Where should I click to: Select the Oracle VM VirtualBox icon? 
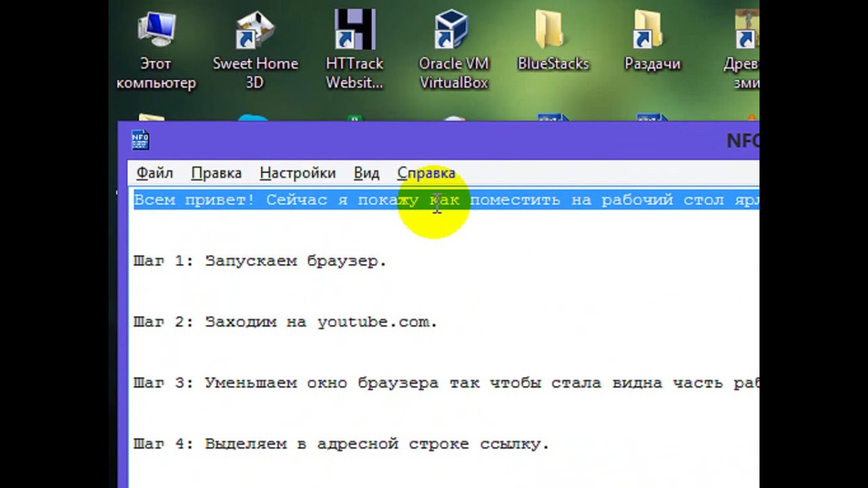454,51
